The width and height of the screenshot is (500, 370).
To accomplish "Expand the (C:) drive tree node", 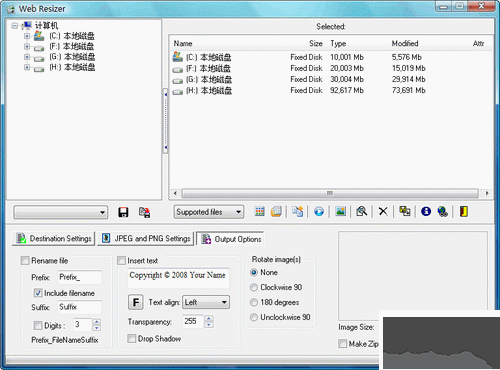I will (27, 36).
